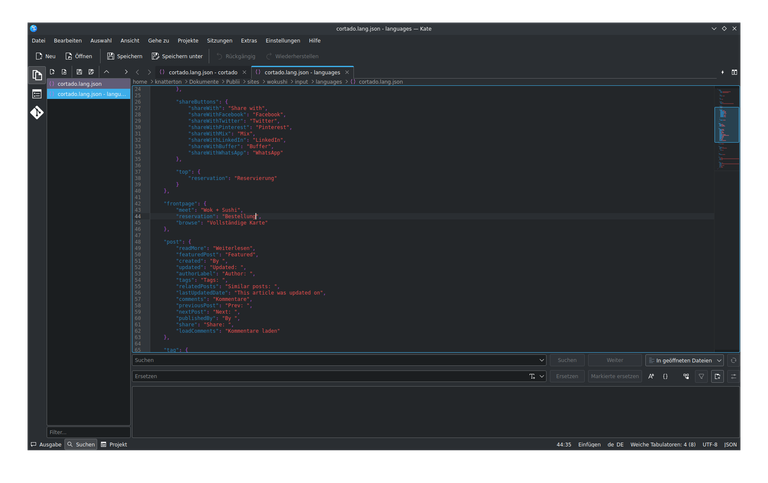Click the Suchen button at bottom bar
This screenshot has width=768, height=483.
[81, 444]
